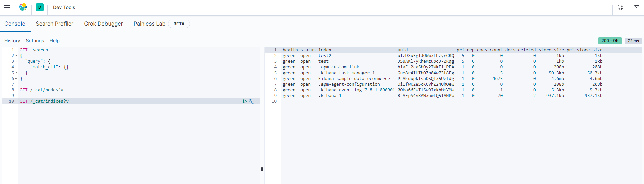Click the uuid B_AFpS4vRAWxowLQ51ANPw
The width and height of the screenshot is (644, 184).
point(426,96)
